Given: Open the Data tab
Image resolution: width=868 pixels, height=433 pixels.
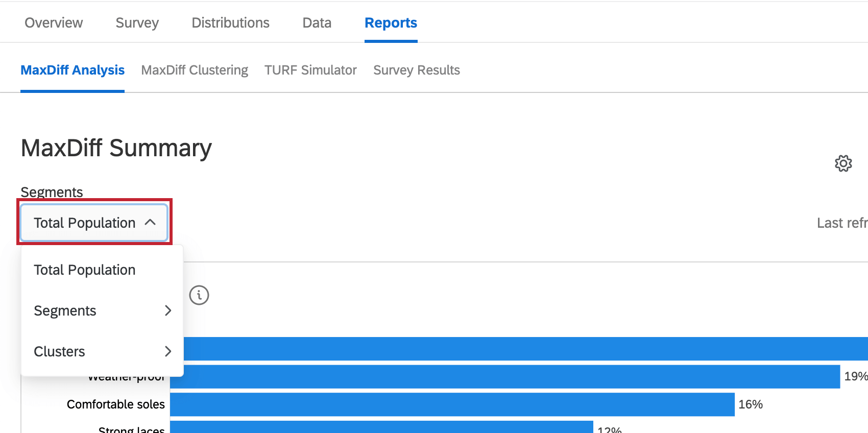Looking at the screenshot, I should click(x=317, y=22).
